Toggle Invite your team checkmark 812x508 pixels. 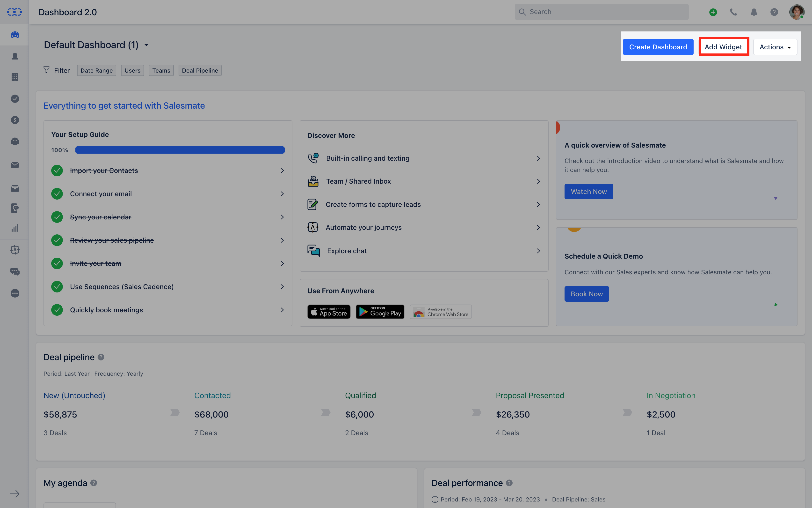[x=57, y=263]
